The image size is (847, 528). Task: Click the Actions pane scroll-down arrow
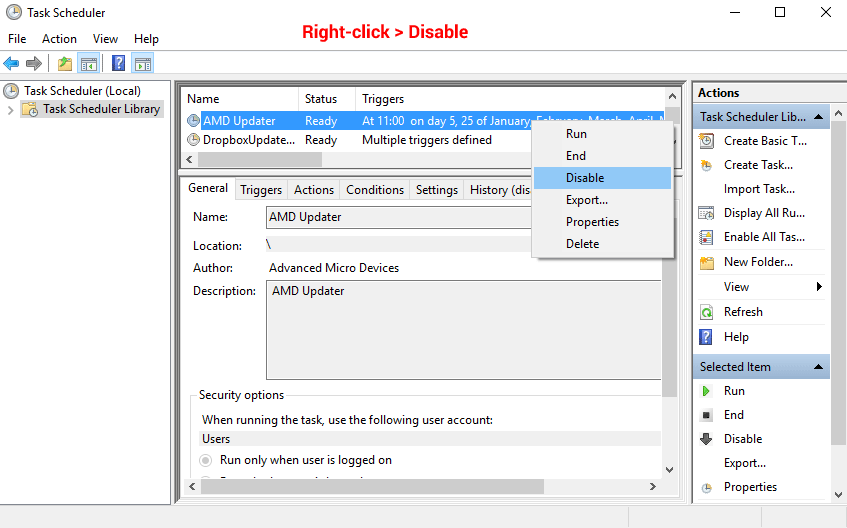838,494
